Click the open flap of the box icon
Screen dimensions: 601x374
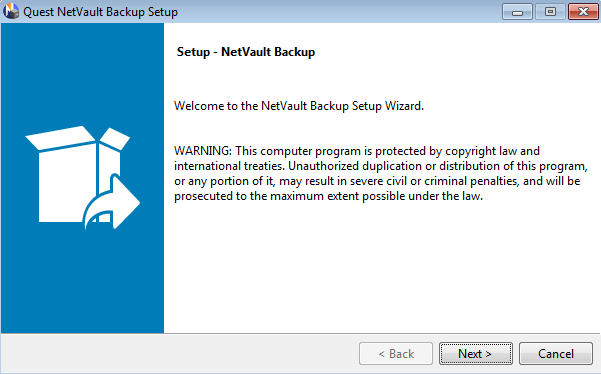point(115,139)
